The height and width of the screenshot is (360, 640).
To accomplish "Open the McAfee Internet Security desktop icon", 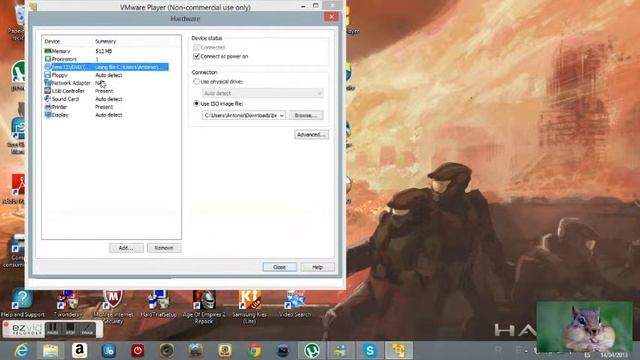I will (x=113, y=306).
